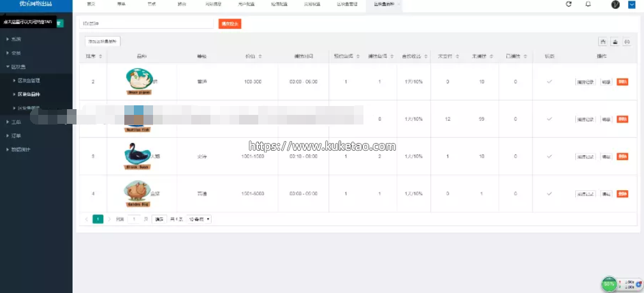The width and height of the screenshot is (644, 293).
Task: Open 区块鱼管理 in the sidebar
Action: (x=28, y=80)
